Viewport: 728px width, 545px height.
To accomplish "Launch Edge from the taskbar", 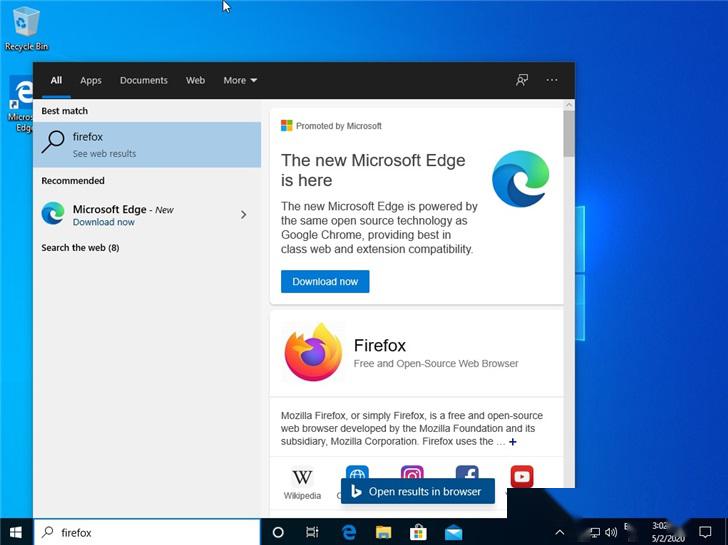I will point(349,532).
